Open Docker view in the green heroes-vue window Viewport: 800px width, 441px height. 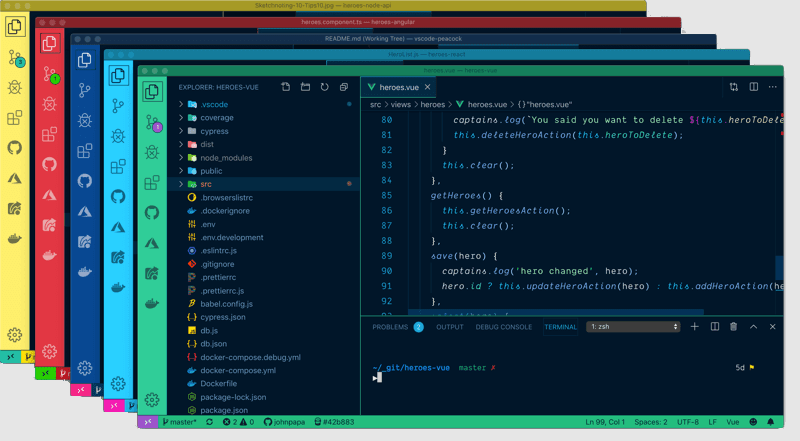click(x=152, y=304)
